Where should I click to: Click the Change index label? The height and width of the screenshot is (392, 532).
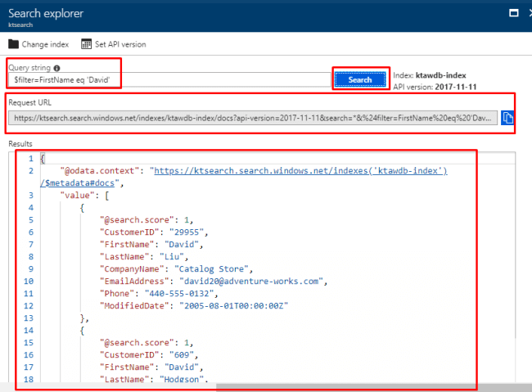point(45,44)
